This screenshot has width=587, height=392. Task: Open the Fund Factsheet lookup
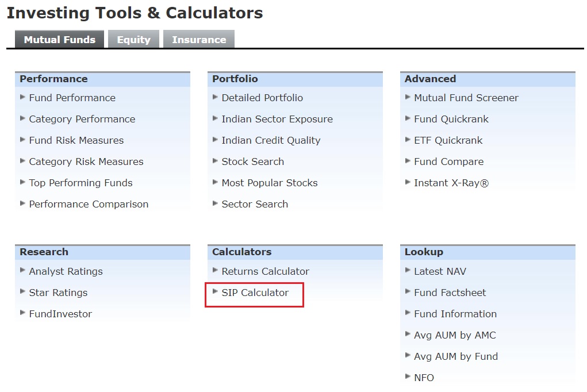click(450, 293)
